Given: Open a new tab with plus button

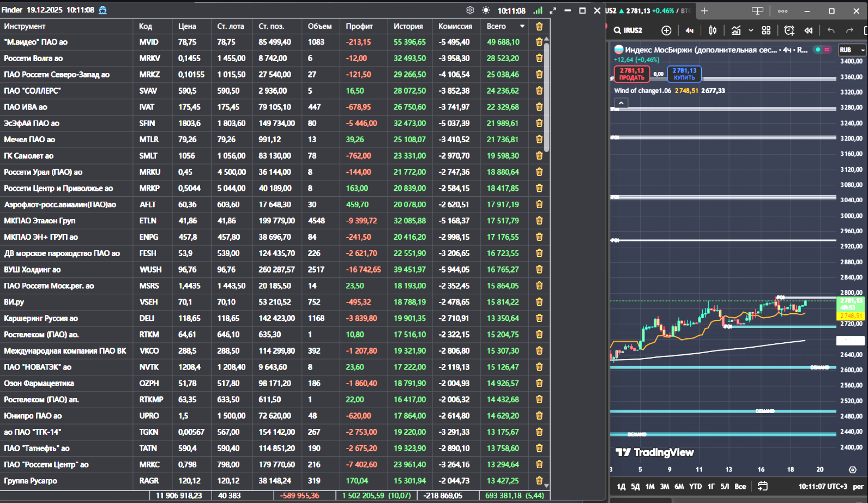Looking at the screenshot, I should point(704,11).
